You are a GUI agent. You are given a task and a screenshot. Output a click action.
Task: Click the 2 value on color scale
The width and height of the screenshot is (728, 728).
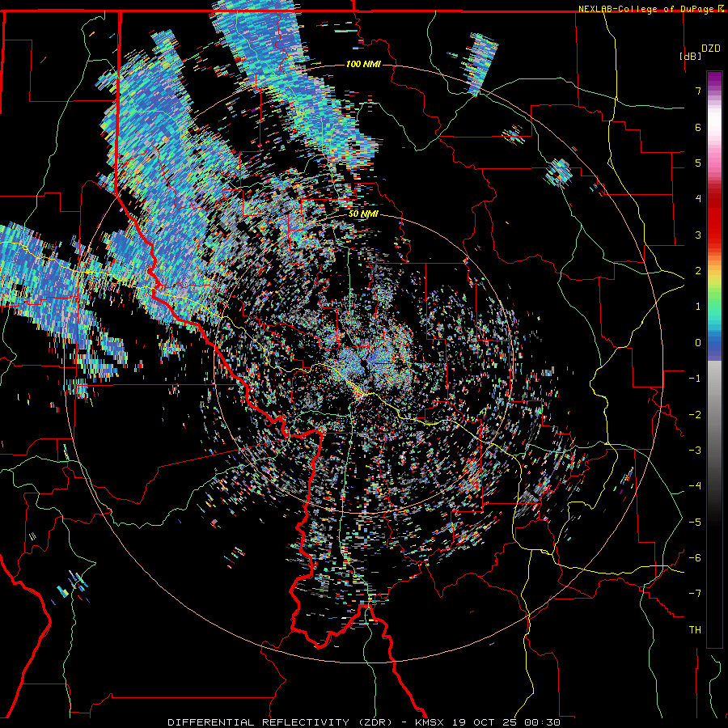[x=698, y=271]
